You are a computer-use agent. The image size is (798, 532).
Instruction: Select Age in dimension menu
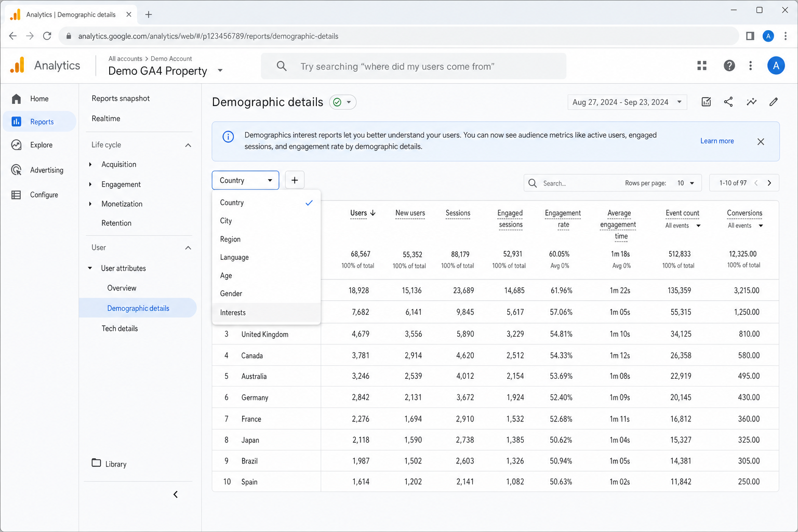(267, 275)
